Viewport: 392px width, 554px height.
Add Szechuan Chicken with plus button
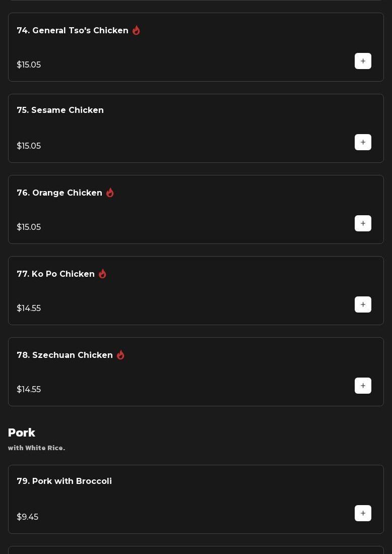363,386
